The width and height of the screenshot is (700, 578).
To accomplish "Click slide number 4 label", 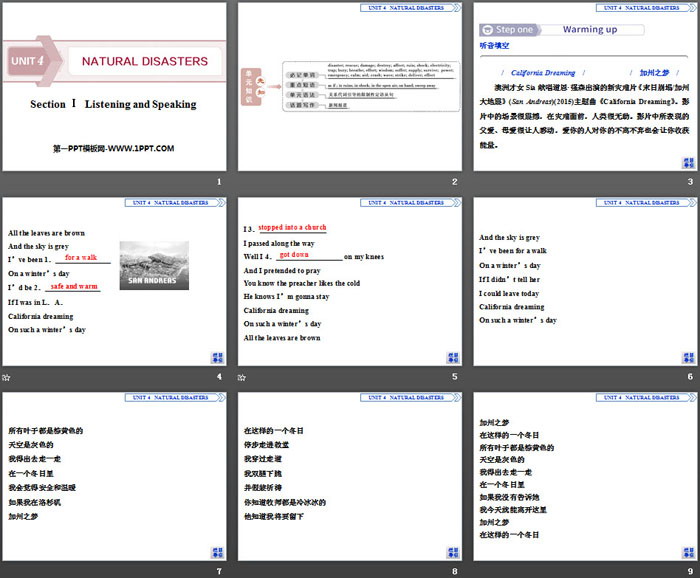I will (x=219, y=376).
